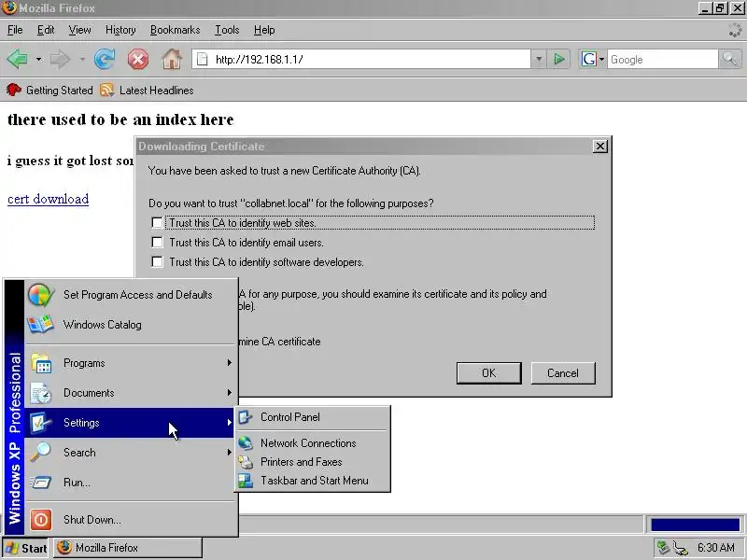Screen dimensions: 747x560
Task: Click the status bar progress indicator
Action: [x=695, y=525]
